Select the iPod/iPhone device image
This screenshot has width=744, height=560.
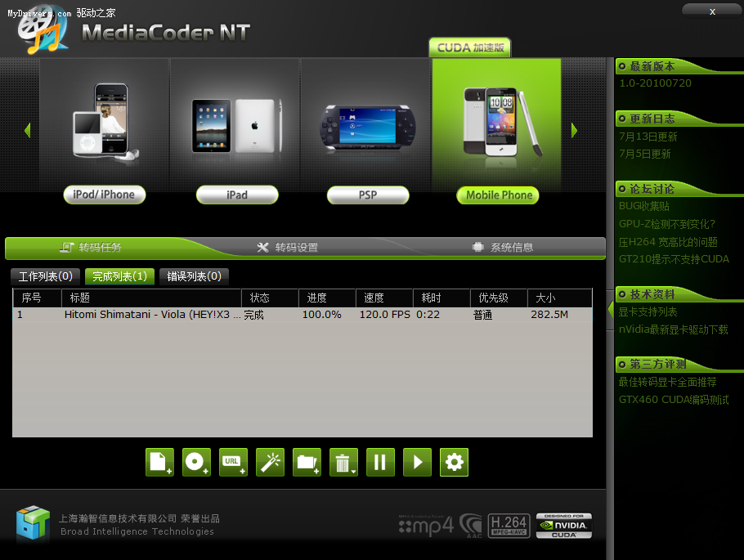click(x=105, y=123)
